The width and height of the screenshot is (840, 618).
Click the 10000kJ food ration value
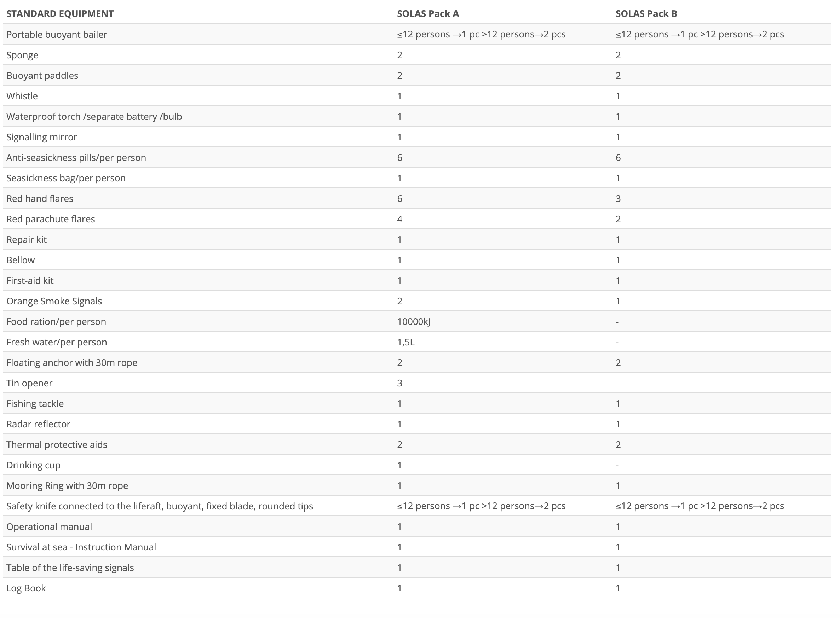pyautogui.click(x=414, y=322)
